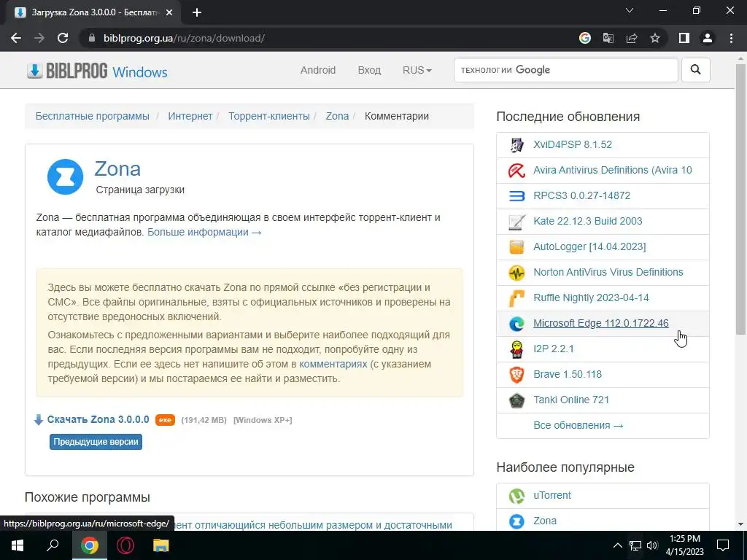Open Все обновления link

(x=578, y=425)
